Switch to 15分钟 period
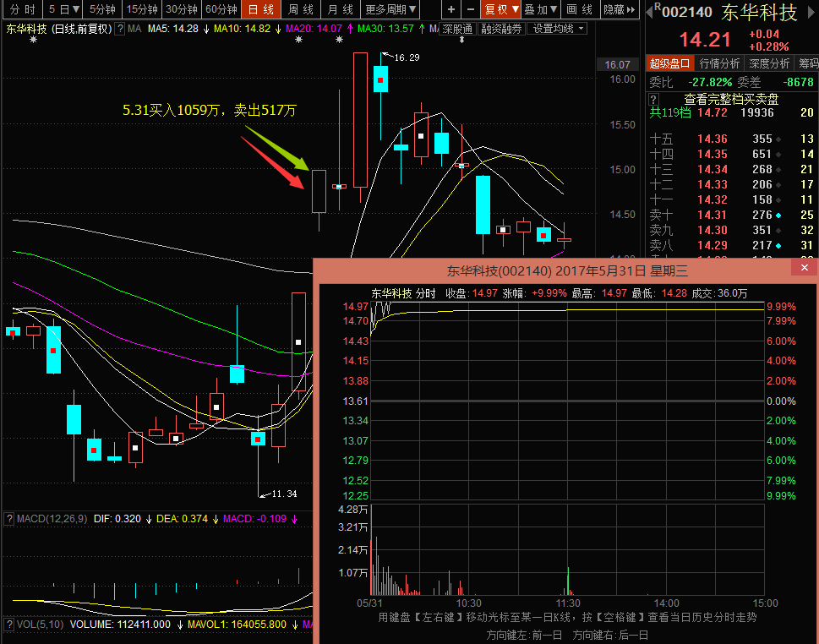Viewport: 819px width, 644px height. point(142,9)
